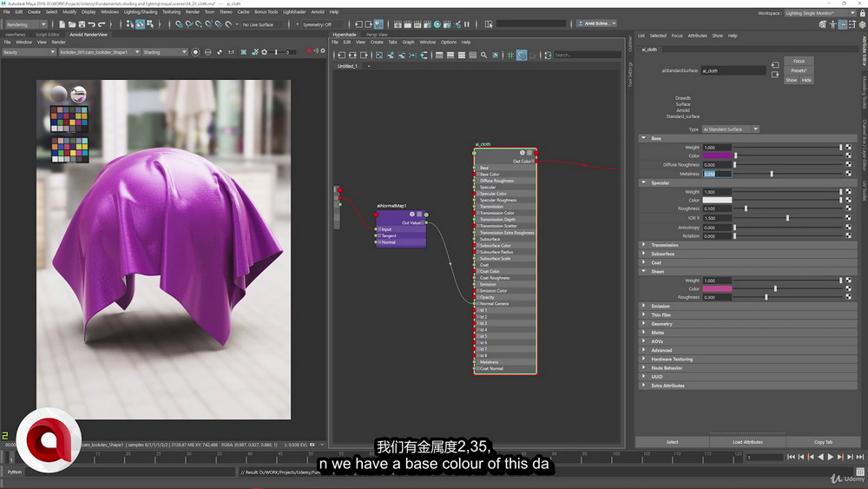Switch to the Persp View tab

pyautogui.click(x=377, y=35)
